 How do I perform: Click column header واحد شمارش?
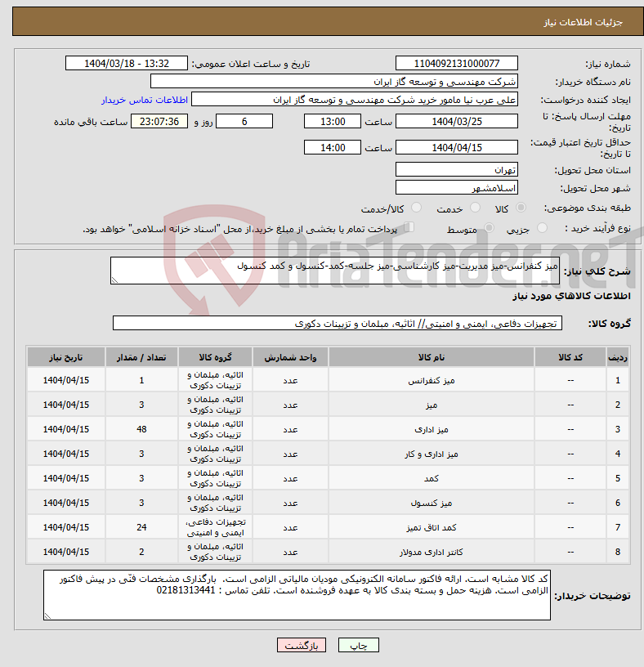click(290, 357)
